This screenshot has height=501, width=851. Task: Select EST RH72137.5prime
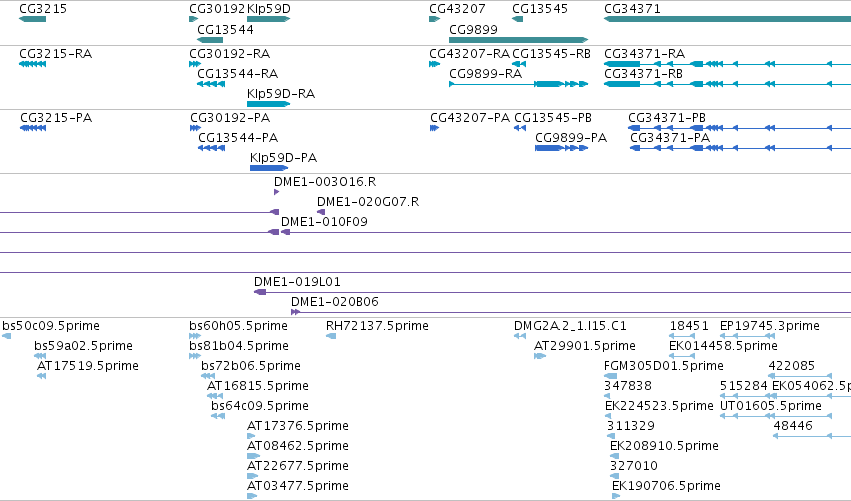point(377,326)
